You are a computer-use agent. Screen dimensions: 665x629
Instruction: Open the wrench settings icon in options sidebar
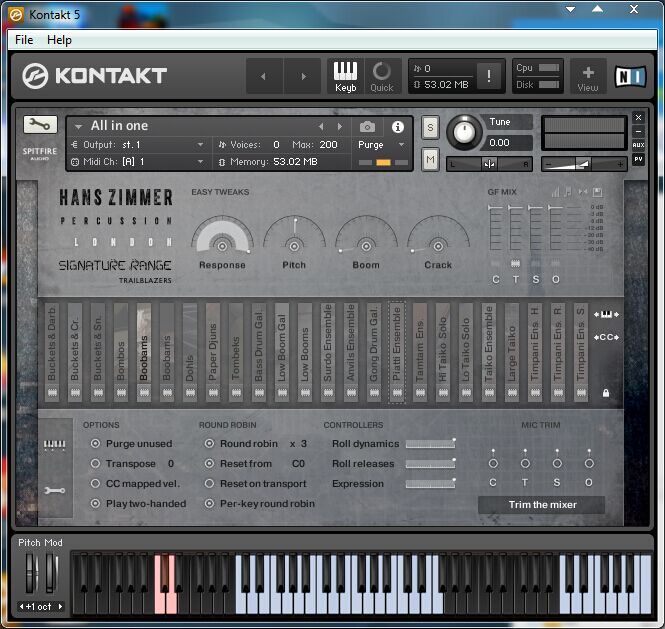(x=55, y=491)
